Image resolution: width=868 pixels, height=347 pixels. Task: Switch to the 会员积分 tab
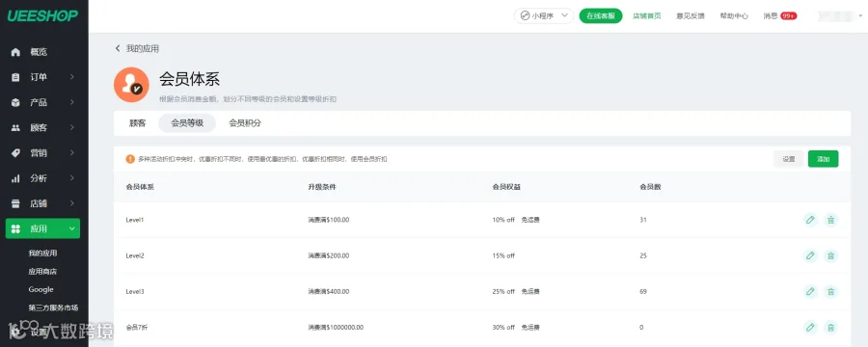pos(245,123)
